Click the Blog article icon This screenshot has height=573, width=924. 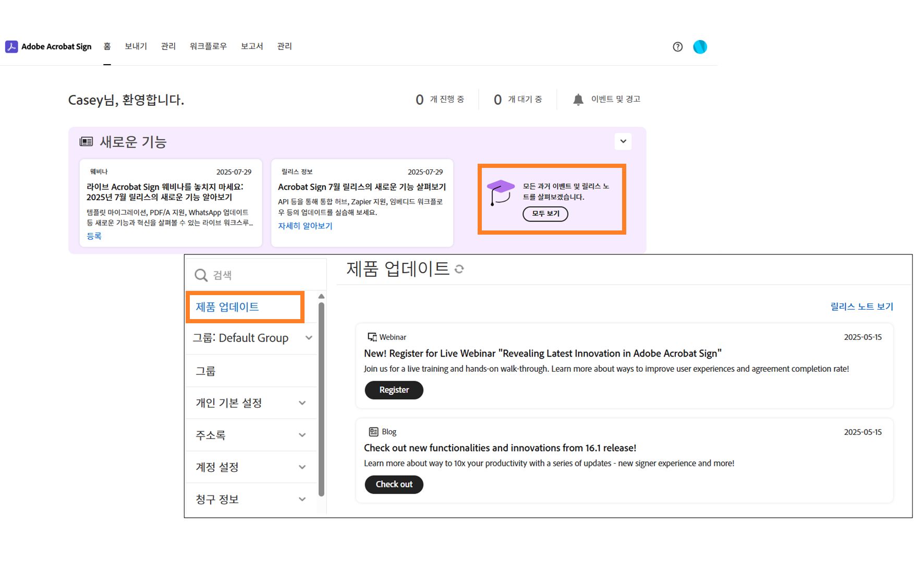[x=373, y=432]
